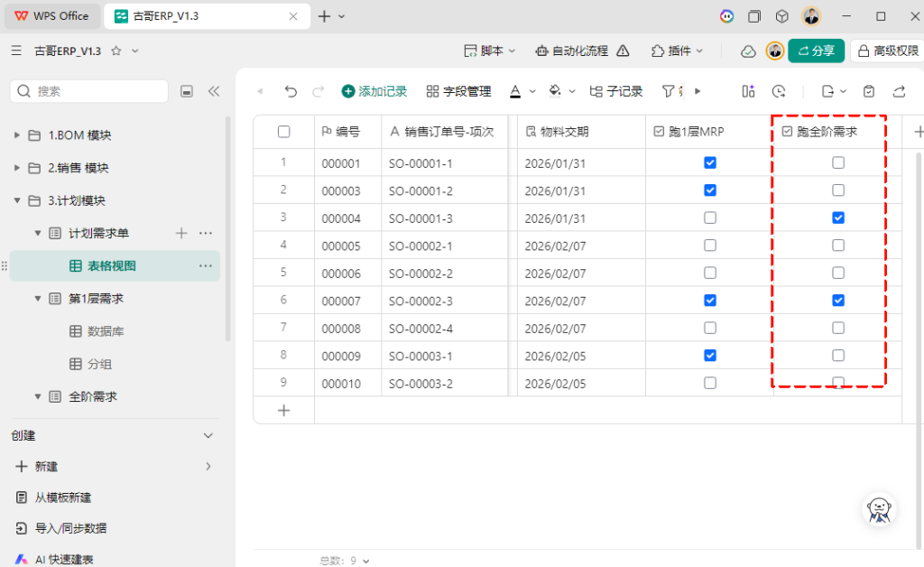Expand the 1.BOM 模块 folder
Image resolution: width=924 pixels, height=567 pixels.
point(16,135)
